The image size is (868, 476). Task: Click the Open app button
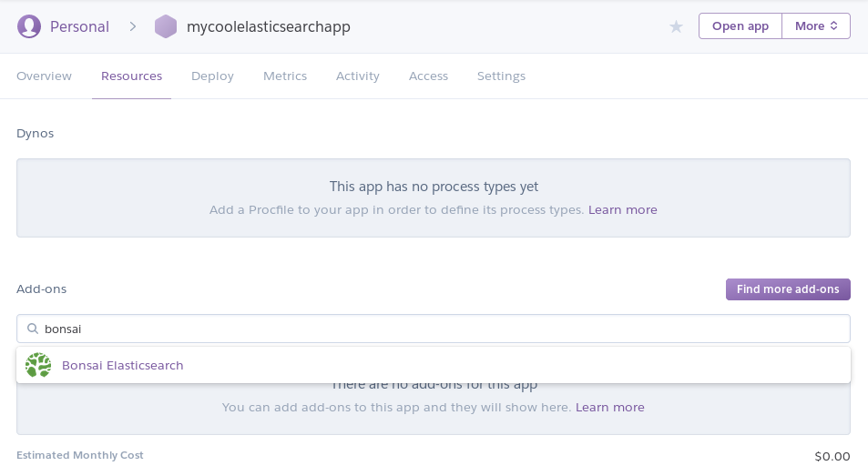click(740, 26)
